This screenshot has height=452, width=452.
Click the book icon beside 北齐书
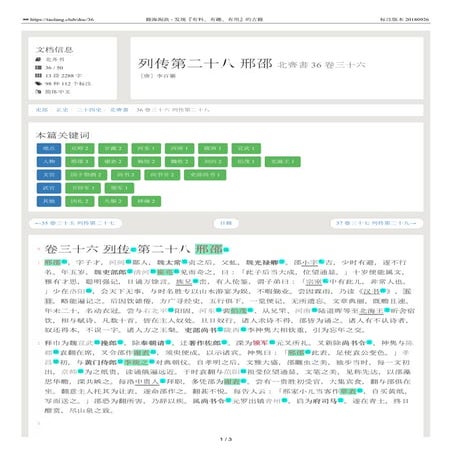(x=38, y=59)
